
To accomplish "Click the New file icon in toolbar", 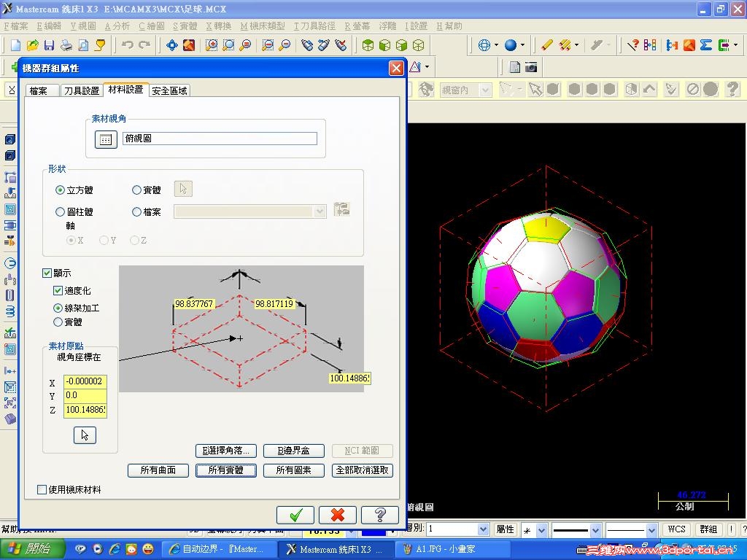I will click(15, 45).
